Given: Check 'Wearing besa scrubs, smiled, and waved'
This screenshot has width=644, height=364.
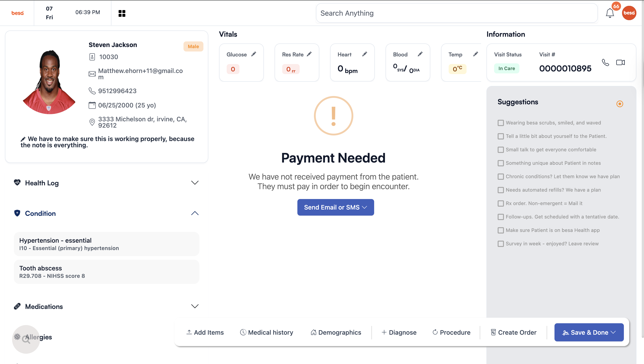Looking at the screenshot, I should click(501, 123).
